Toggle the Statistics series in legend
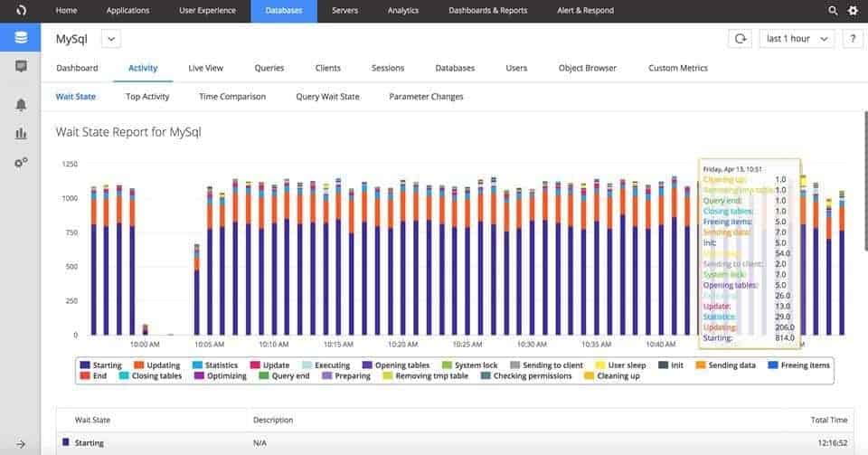Viewport: 868px width, 455px height. pos(215,365)
